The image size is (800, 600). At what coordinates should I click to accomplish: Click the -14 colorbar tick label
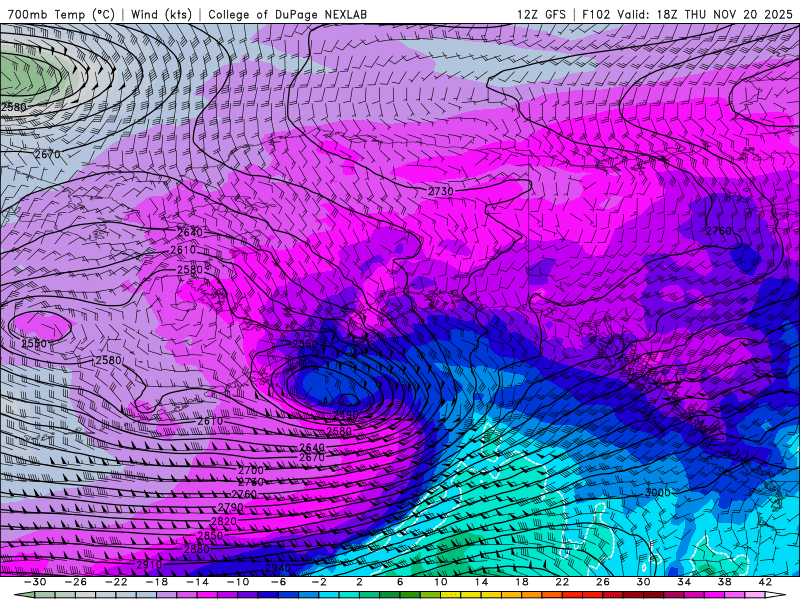(x=197, y=582)
